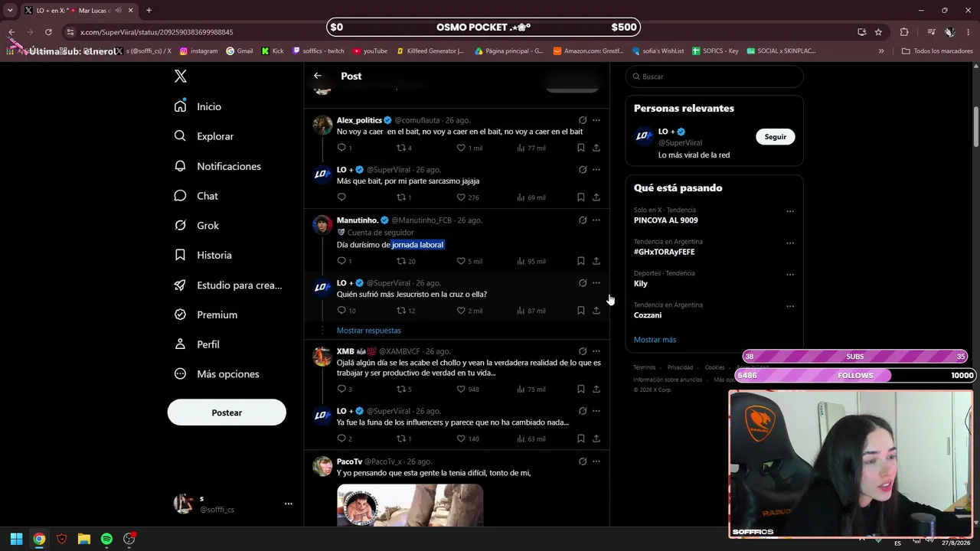Reply to 'Más que bait' post
Screen dimensions: 980x551
(x=341, y=197)
